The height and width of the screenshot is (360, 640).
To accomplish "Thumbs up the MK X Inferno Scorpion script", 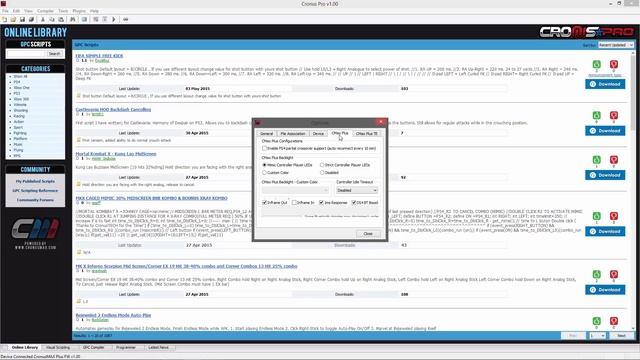I will [596, 274].
